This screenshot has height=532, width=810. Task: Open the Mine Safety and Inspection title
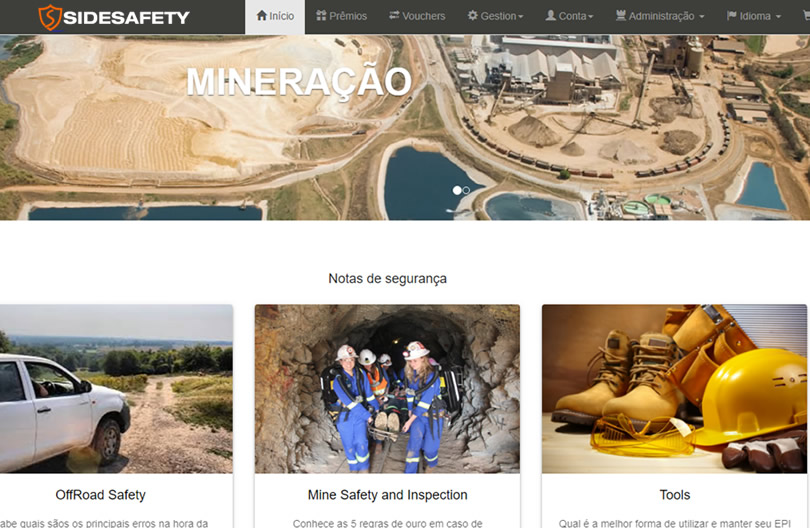pos(387,495)
